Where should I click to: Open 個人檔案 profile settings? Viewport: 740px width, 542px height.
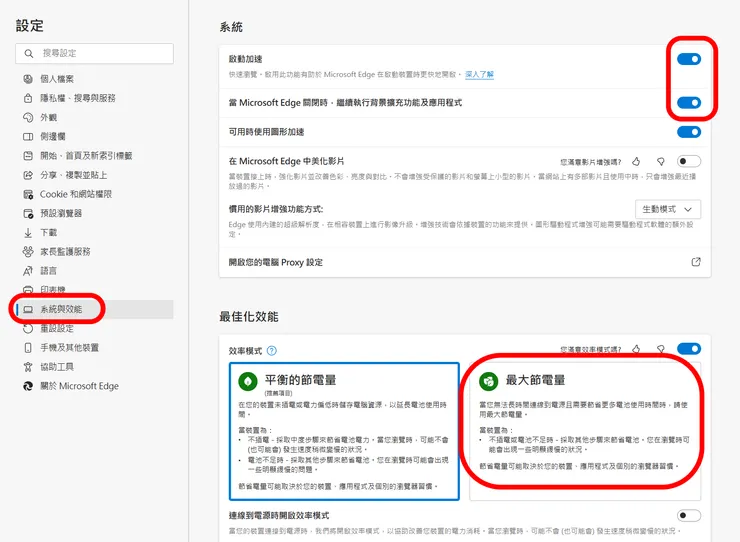(x=57, y=79)
